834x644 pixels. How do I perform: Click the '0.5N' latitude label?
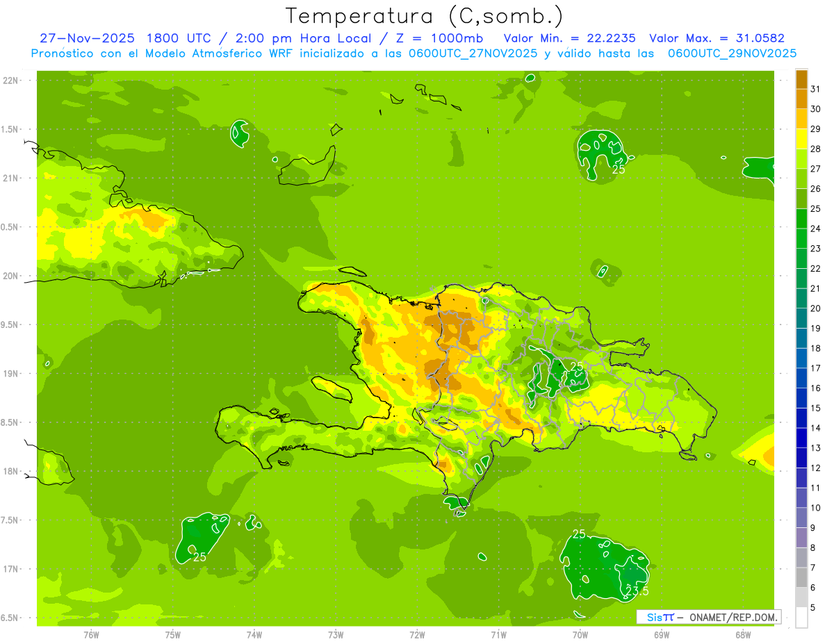[10, 227]
